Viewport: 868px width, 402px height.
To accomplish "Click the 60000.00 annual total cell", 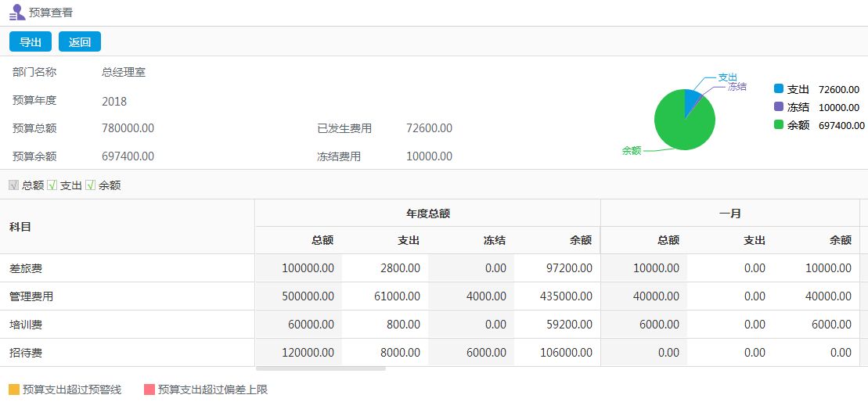I will tap(298, 325).
